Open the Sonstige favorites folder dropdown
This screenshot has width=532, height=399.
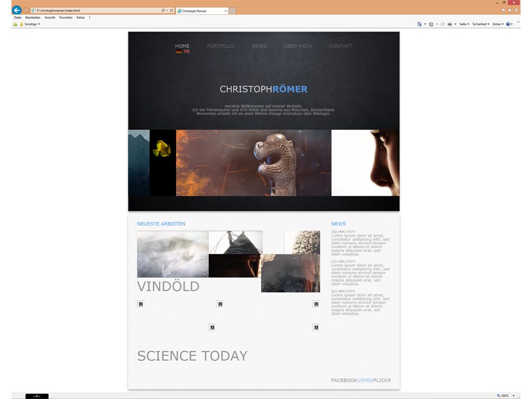tap(32, 24)
